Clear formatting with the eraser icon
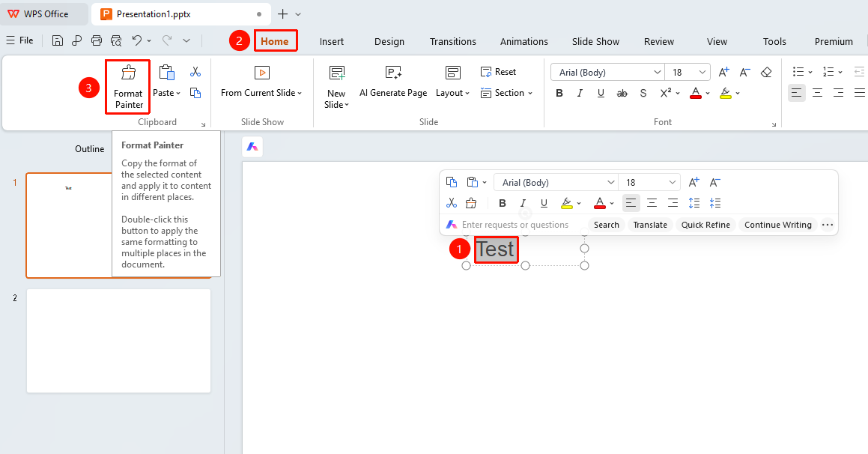This screenshot has height=454, width=868. pyautogui.click(x=766, y=73)
